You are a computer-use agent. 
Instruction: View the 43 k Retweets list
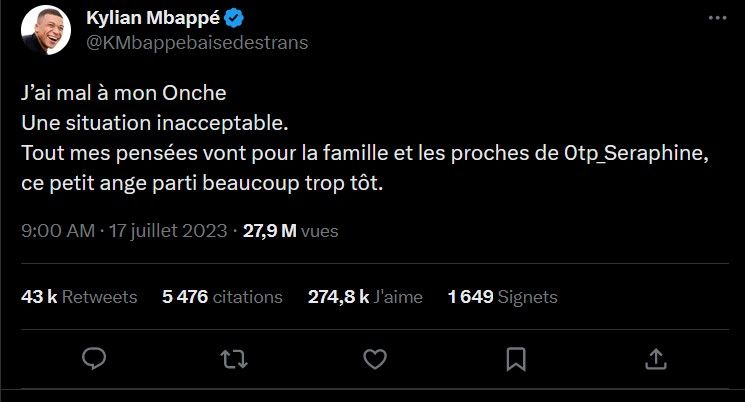[78, 297]
